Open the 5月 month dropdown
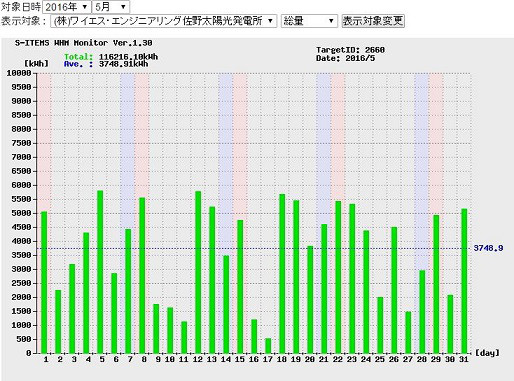The width and height of the screenshot is (514, 381). 111,7
